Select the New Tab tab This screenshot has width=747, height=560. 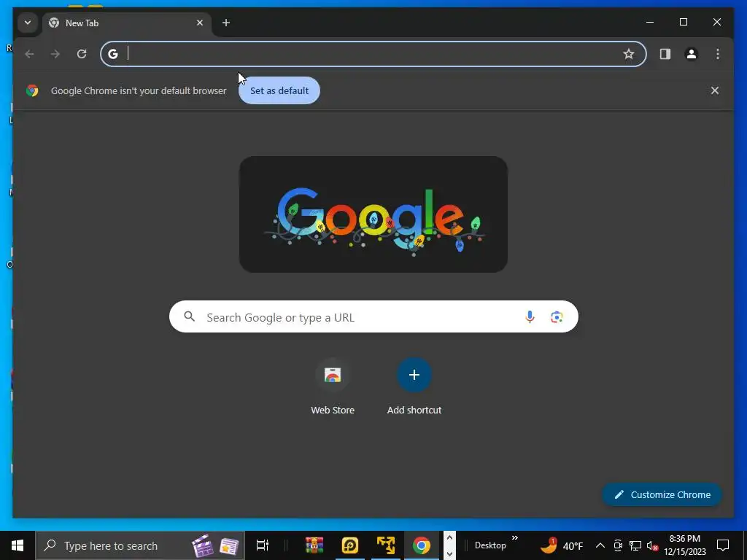pos(127,23)
